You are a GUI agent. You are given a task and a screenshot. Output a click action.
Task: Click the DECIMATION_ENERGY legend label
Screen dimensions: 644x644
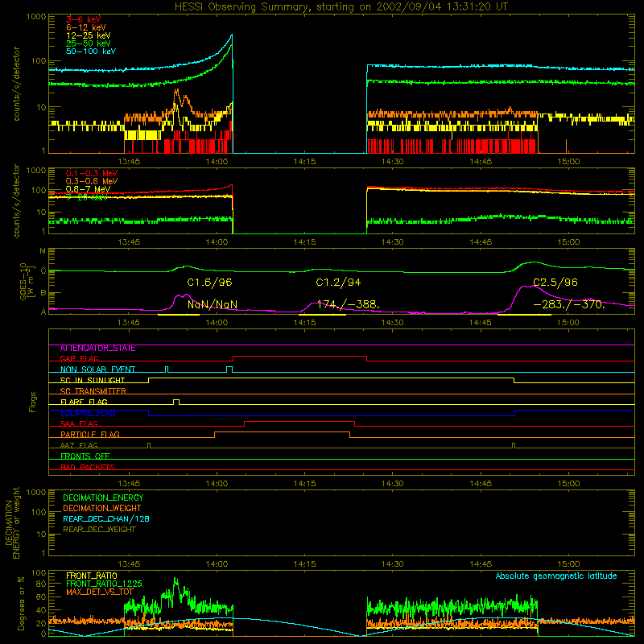click(103, 497)
